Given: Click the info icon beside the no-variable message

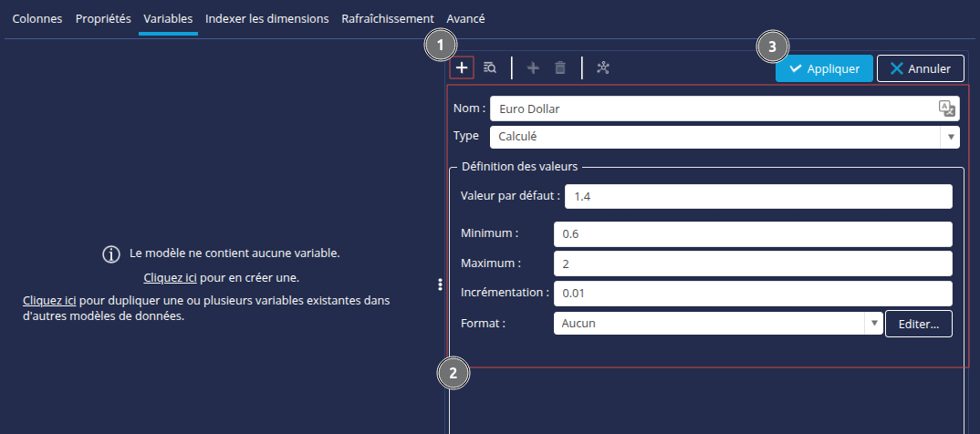Looking at the screenshot, I should pyautogui.click(x=110, y=253).
